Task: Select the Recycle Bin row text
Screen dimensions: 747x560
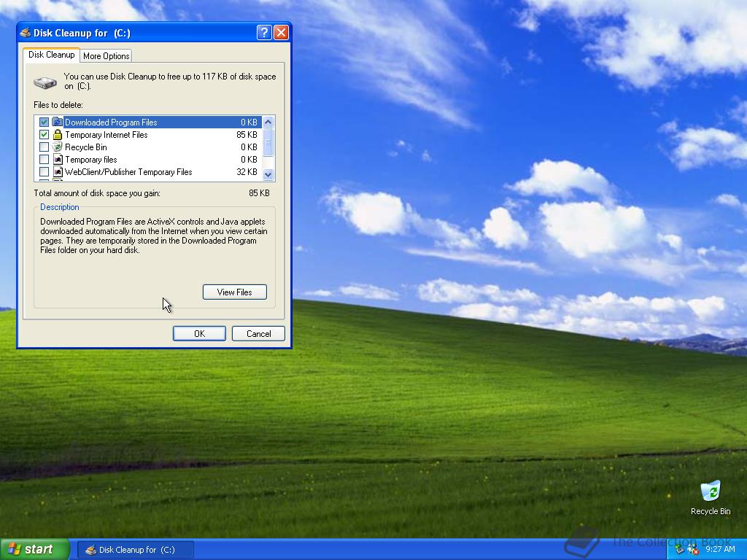Action: tap(86, 147)
